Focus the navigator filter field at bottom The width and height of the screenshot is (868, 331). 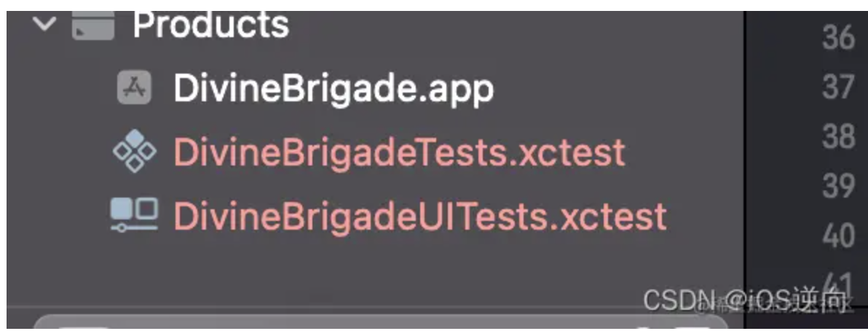tap(381, 323)
